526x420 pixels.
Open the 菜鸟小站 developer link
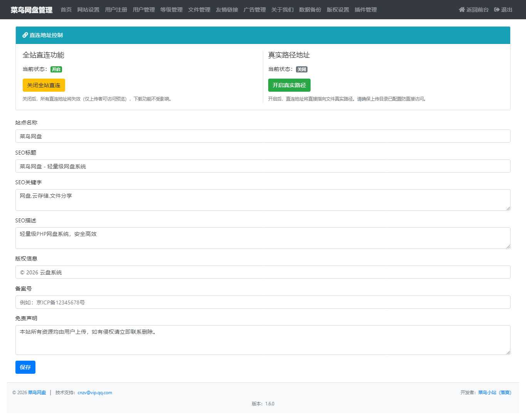click(487, 393)
